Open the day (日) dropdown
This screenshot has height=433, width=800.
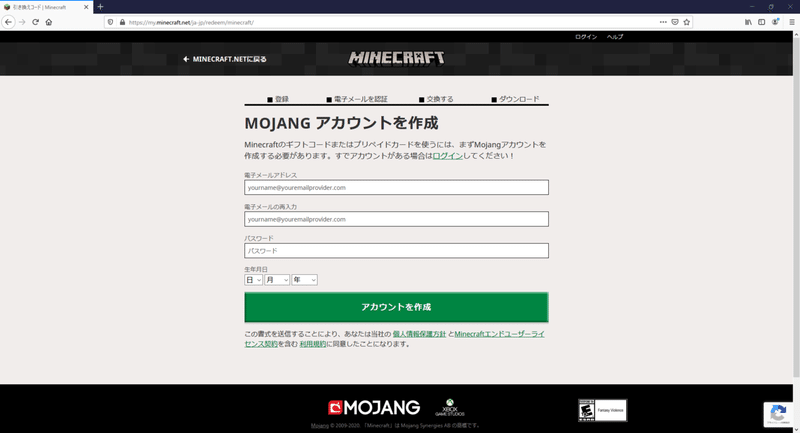(254, 279)
